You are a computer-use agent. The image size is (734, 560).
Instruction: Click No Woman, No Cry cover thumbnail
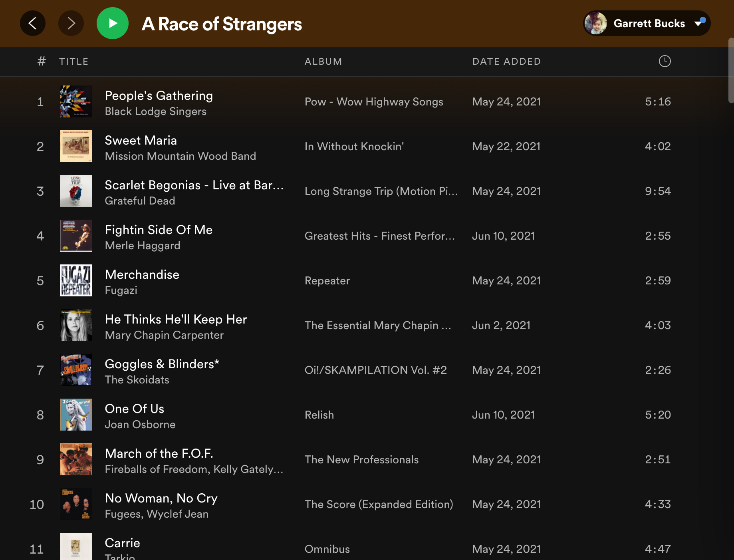click(x=76, y=504)
